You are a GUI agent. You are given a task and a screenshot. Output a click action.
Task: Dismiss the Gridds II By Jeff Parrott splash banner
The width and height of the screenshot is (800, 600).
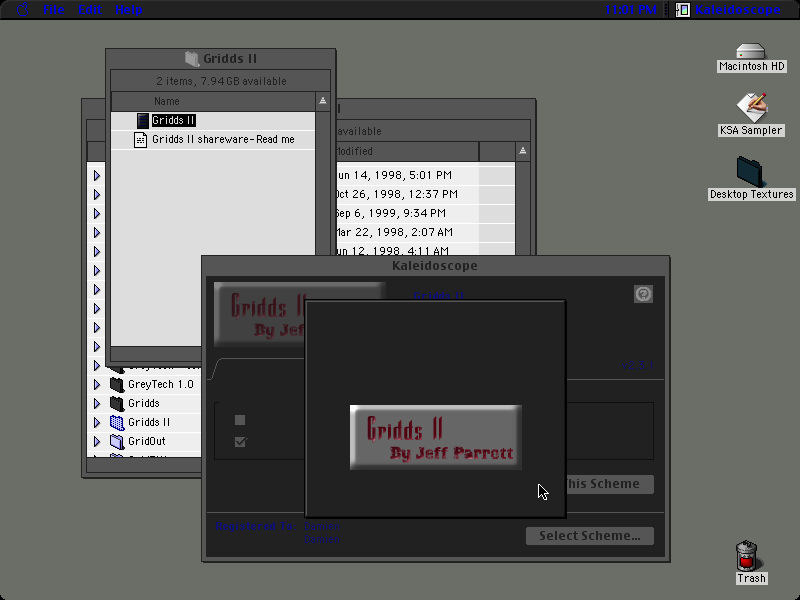click(436, 437)
